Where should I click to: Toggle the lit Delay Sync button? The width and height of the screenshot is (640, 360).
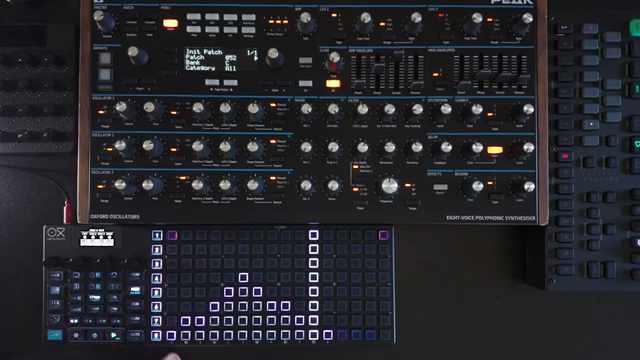coord(495,150)
